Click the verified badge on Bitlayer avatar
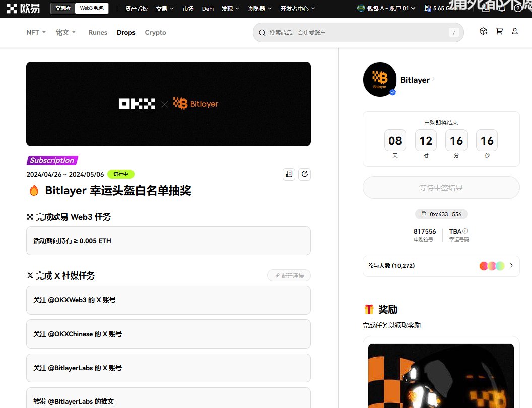Viewport: 532px width, 408px height. 392,92
